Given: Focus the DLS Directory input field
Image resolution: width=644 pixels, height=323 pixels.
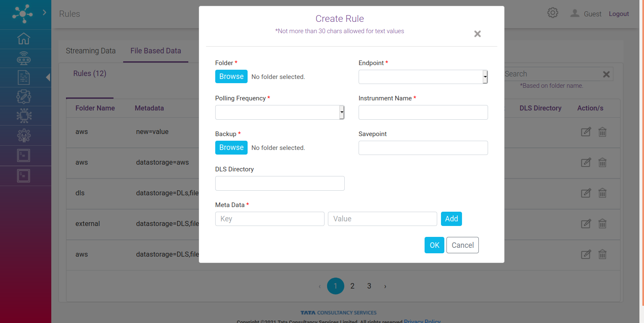Looking at the screenshot, I should 280,183.
